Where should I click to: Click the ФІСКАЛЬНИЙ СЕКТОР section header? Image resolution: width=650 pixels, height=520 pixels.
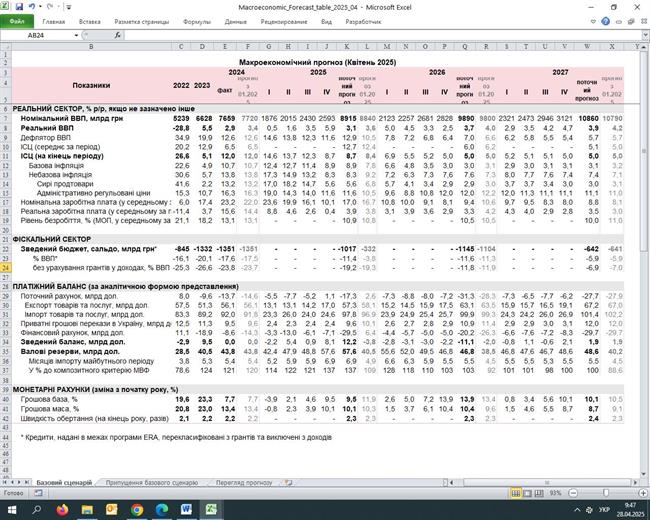[x=51, y=239]
